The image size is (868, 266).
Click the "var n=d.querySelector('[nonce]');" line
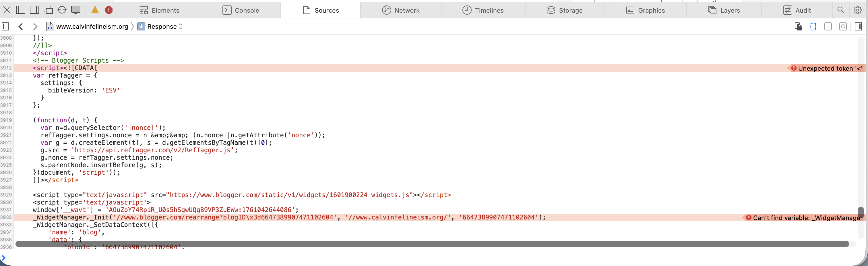click(103, 128)
